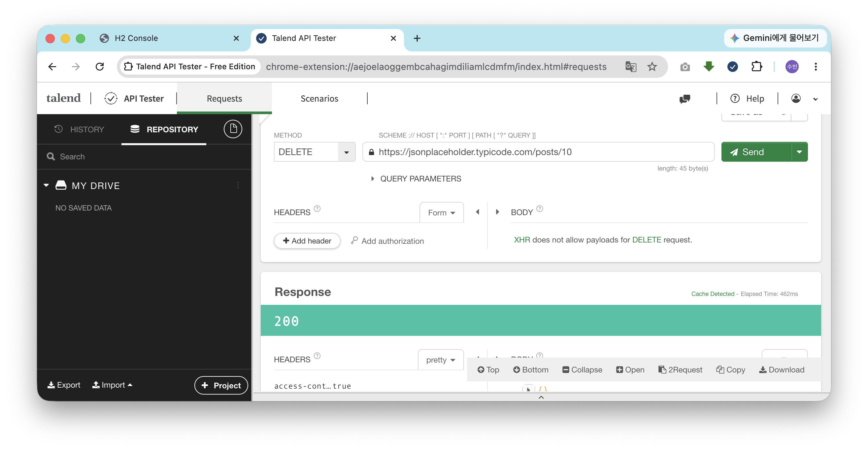Click Open in response toolbar
868x450 pixels.
(x=630, y=370)
